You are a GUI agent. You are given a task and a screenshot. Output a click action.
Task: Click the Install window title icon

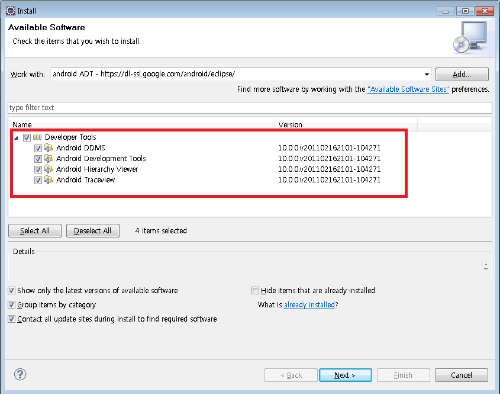coord(11,11)
